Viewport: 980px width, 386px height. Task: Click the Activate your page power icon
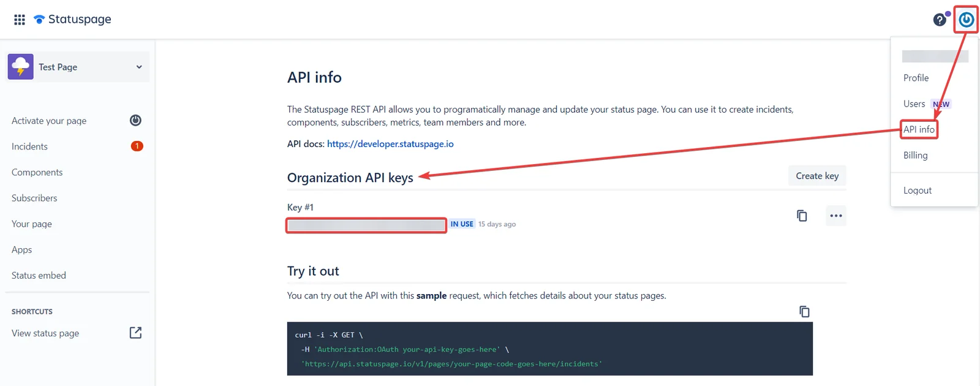click(136, 121)
